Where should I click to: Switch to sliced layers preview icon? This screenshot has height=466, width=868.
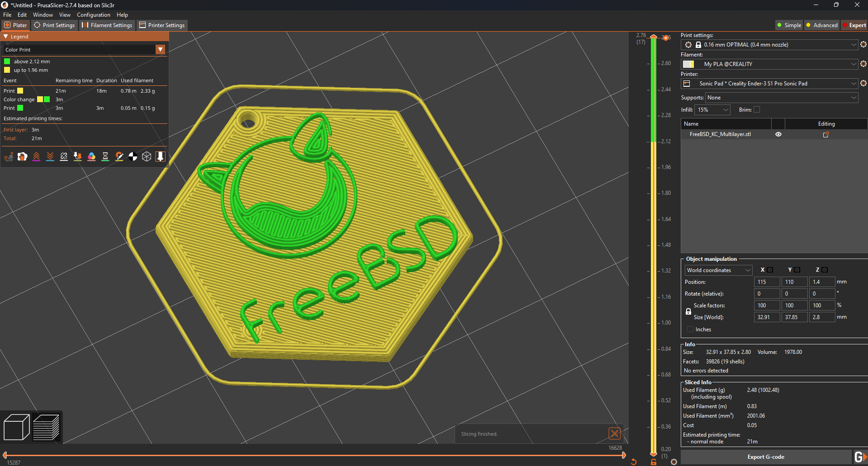pyautogui.click(x=47, y=427)
